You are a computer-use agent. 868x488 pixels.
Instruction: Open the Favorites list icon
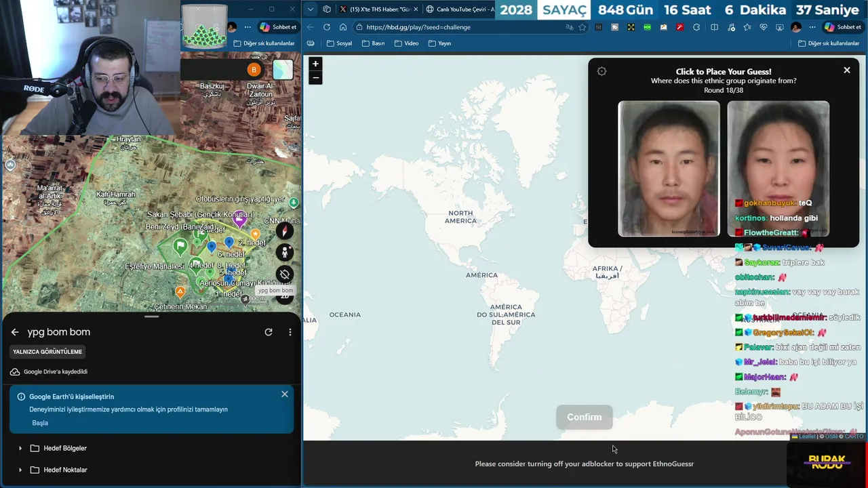(x=747, y=27)
